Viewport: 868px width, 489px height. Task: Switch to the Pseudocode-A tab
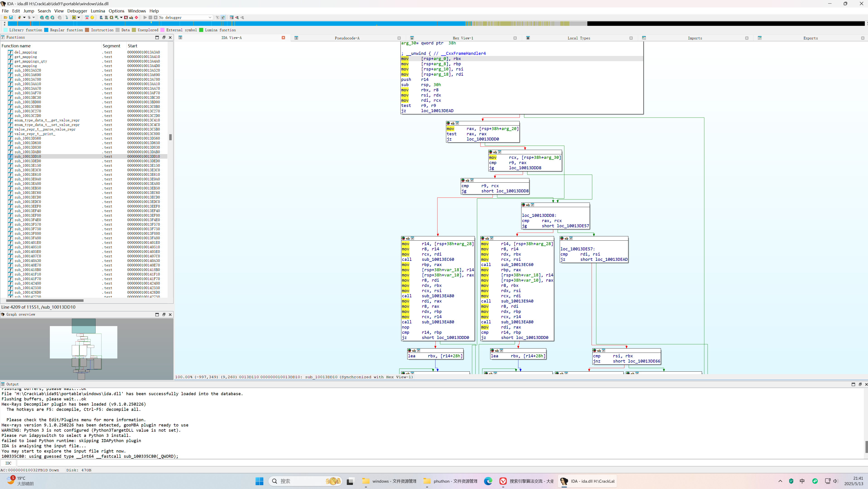coord(347,38)
